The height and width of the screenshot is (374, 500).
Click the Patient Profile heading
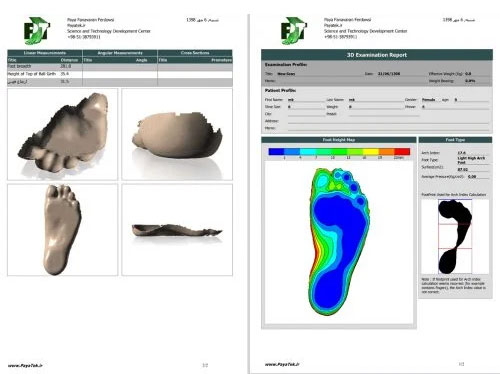pyautogui.click(x=280, y=90)
